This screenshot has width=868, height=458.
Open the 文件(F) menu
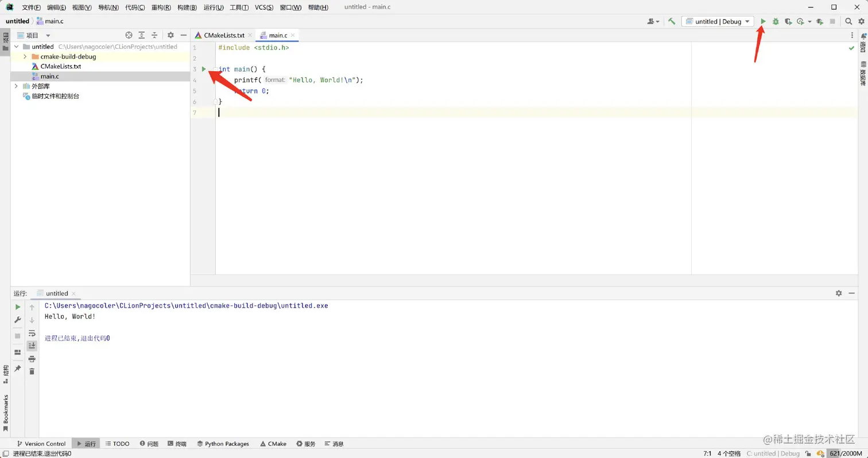pyautogui.click(x=31, y=7)
